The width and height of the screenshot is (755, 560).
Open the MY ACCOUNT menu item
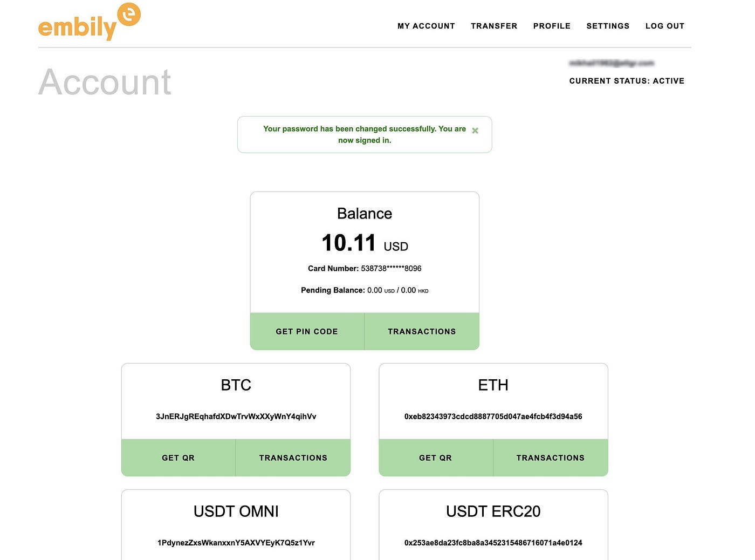coord(426,26)
